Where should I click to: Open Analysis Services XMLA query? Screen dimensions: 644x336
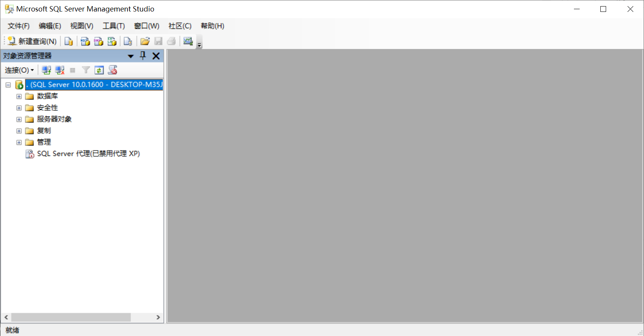point(112,41)
